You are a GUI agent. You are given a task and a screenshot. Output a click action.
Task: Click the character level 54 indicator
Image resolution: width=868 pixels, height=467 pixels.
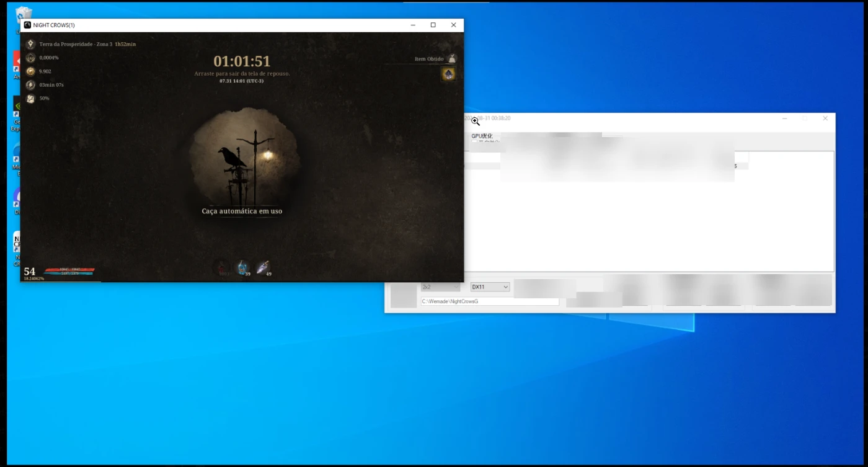coord(30,272)
